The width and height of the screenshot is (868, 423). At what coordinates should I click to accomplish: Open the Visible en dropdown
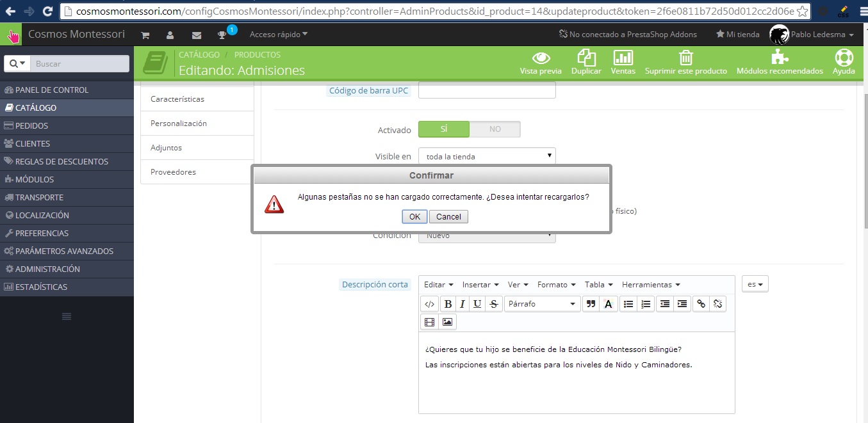487,156
